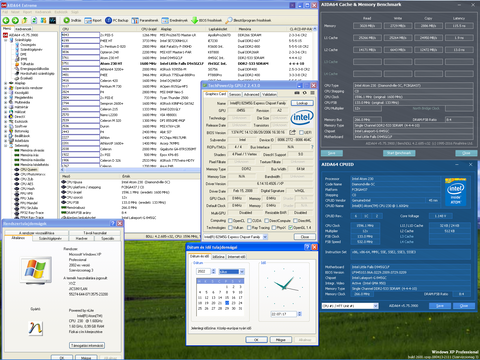
Task: Click Mégse in the Date and Time dialog
Action: (281, 340)
